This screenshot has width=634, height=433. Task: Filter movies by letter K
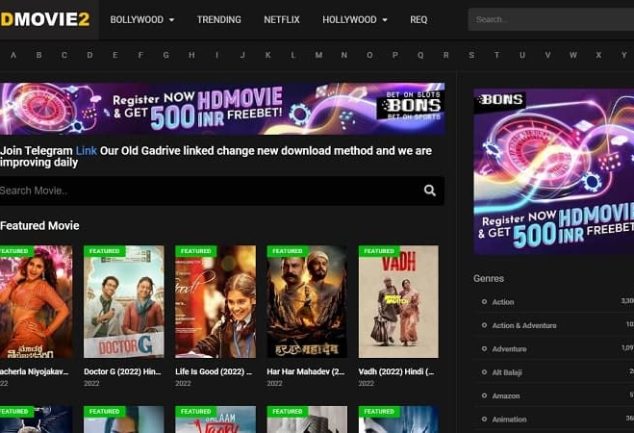point(268,55)
